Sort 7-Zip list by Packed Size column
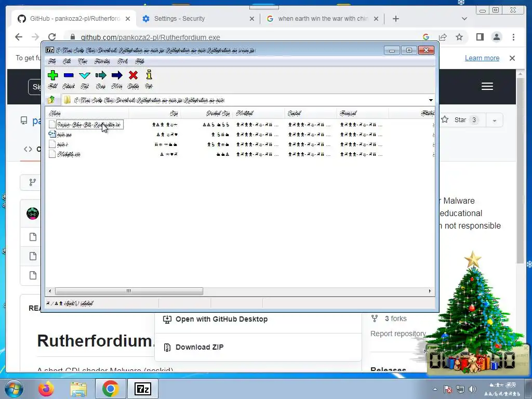 pos(207,113)
